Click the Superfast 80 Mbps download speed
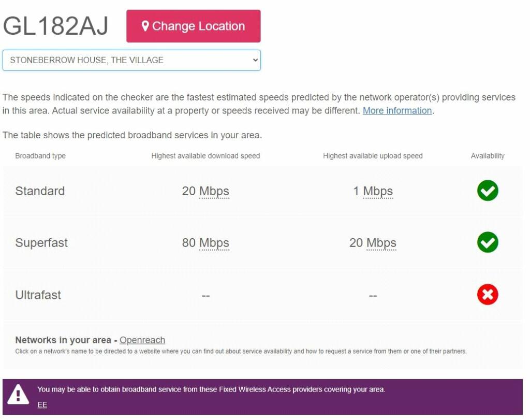 (205, 243)
